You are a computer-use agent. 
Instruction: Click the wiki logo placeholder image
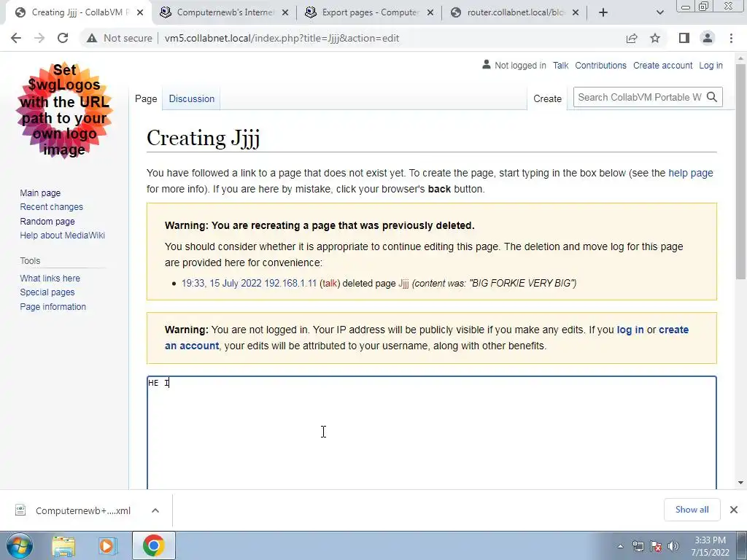[x=64, y=110]
